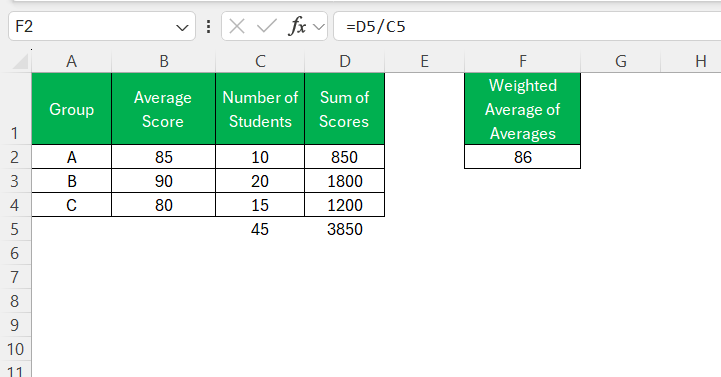
Task: Select row 8 header
Action: coord(16,300)
